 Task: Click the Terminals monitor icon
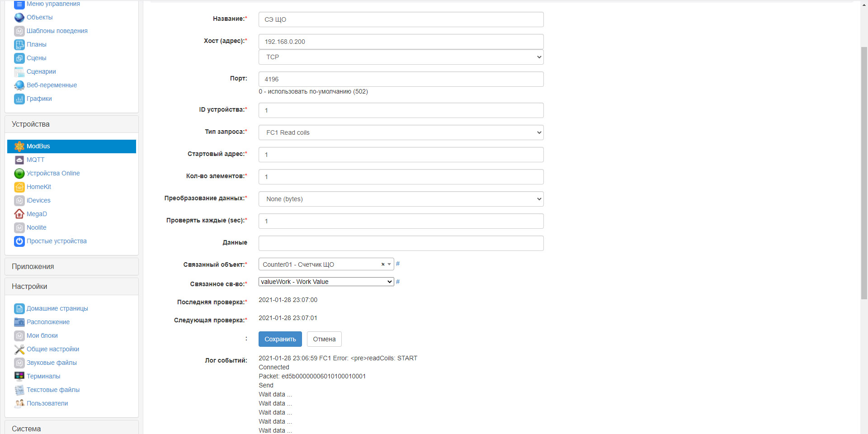pos(19,376)
